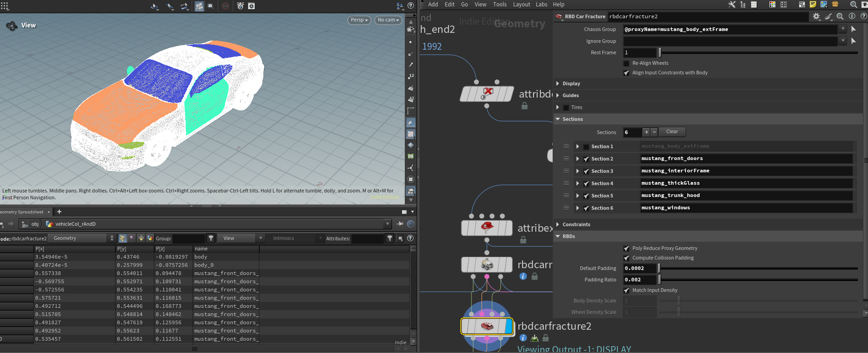
Task: Click the Attributes filter funnel icon
Action: point(390,238)
